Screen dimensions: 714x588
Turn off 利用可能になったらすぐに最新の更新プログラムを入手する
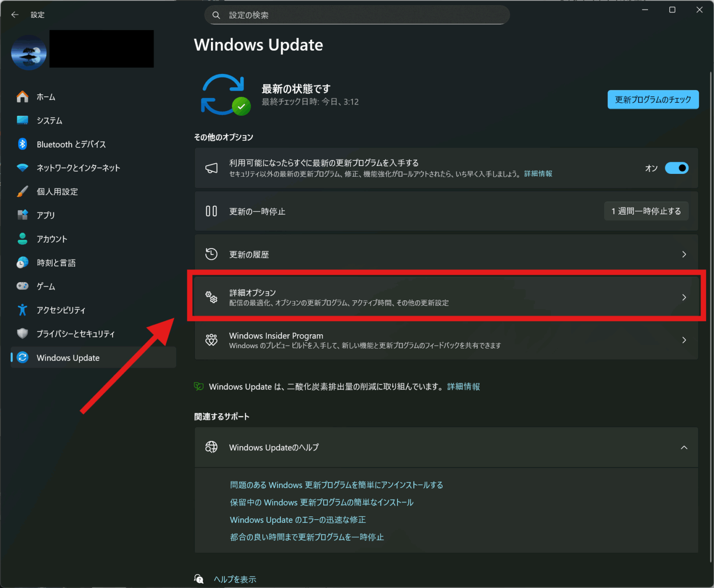[x=677, y=168]
